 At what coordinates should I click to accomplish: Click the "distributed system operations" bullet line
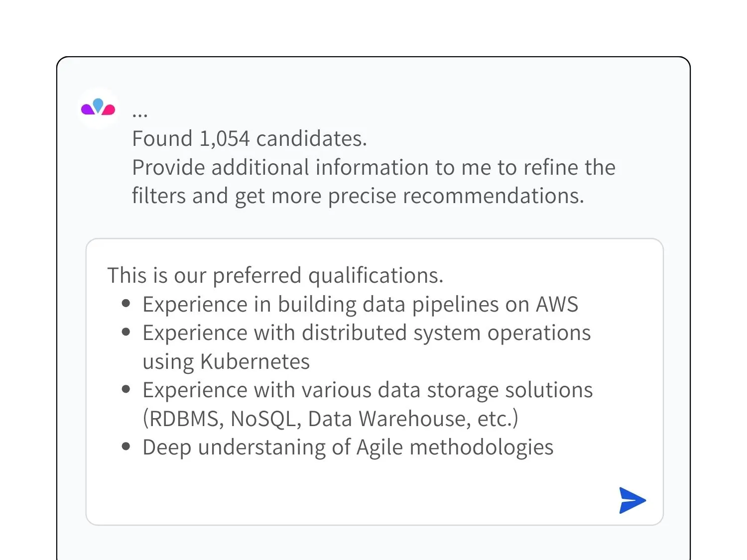click(367, 333)
